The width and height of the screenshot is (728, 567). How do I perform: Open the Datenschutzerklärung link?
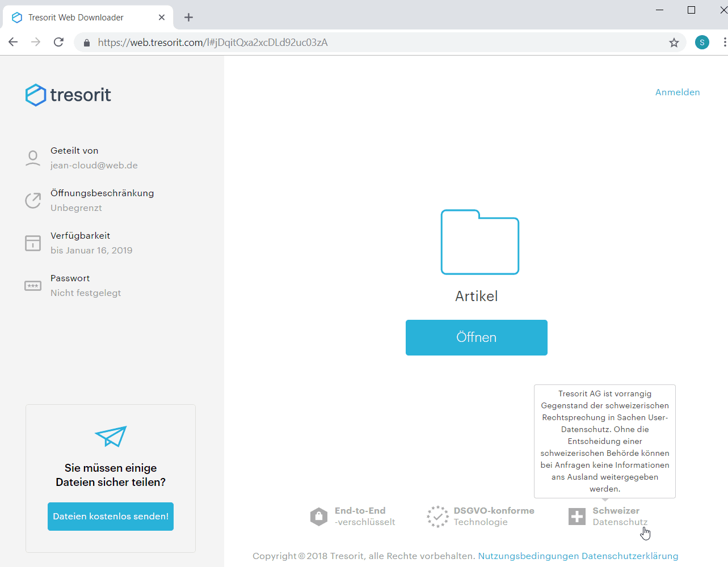pyautogui.click(x=630, y=556)
